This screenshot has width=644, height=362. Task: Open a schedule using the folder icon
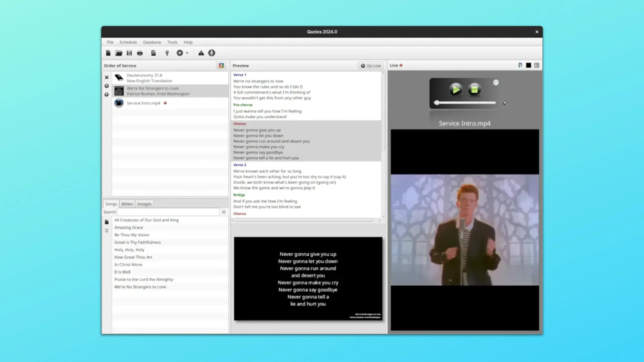pyautogui.click(x=119, y=53)
